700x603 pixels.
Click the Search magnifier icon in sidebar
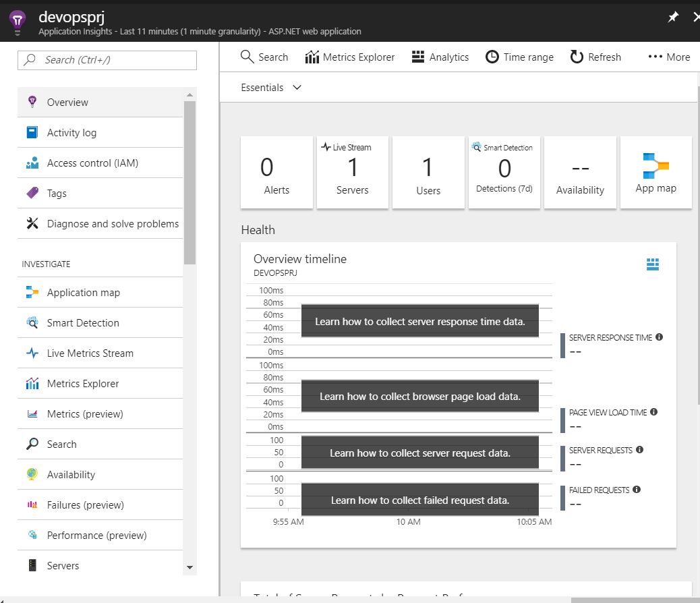tap(32, 444)
